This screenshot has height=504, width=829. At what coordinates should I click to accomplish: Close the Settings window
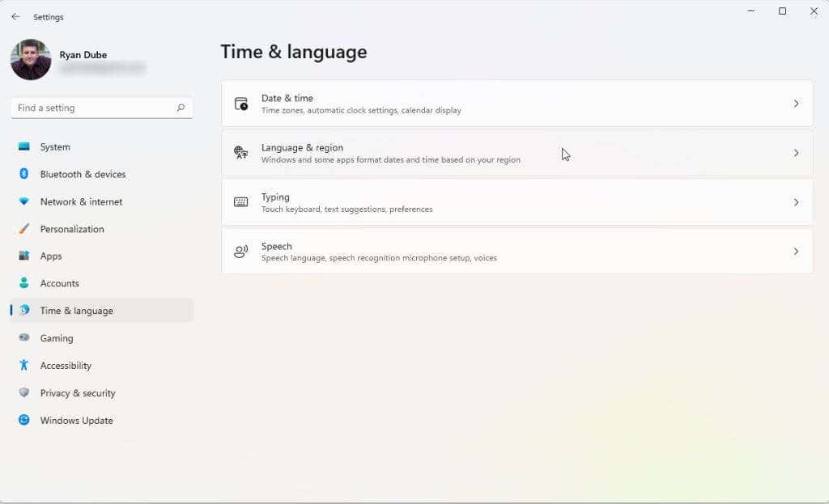814,11
